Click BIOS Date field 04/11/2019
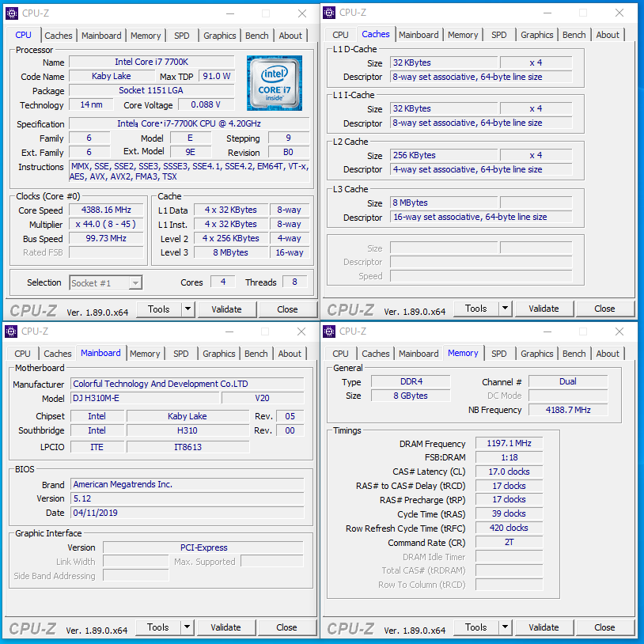This screenshot has width=644, height=644. click(188, 513)
